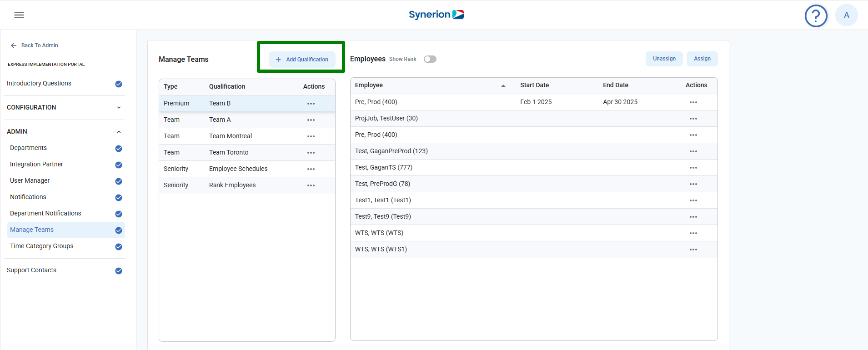Select the Team A qualification row
The width and height of the screenshot is (868, 350).
pos(247,120)
